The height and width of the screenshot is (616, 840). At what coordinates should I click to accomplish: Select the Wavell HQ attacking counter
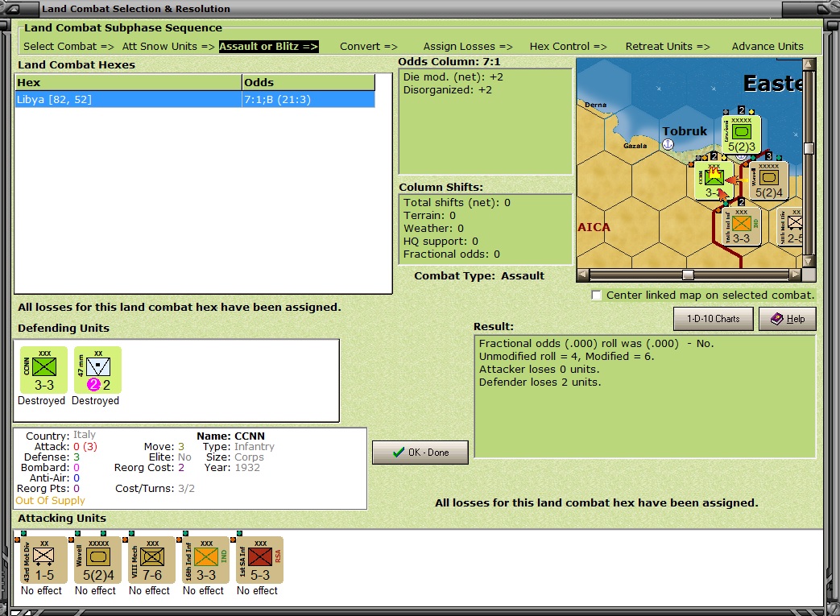click(98, 560)
